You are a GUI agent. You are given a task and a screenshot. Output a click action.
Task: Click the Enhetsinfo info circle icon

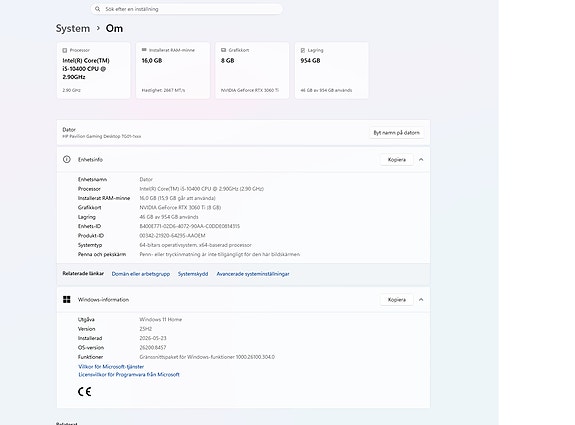click(x=66, y=159)
